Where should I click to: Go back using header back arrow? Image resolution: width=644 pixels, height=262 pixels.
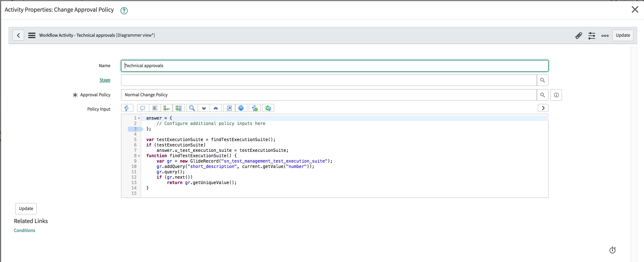[18, 35]
